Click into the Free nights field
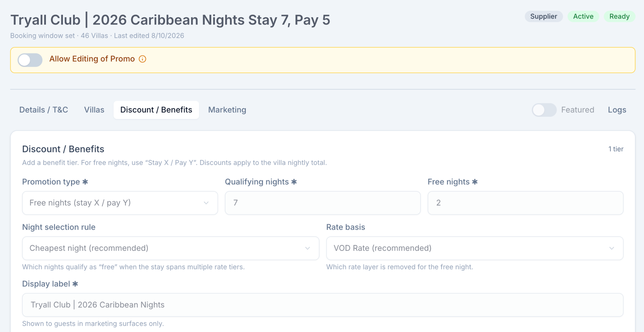 (525, 203)
